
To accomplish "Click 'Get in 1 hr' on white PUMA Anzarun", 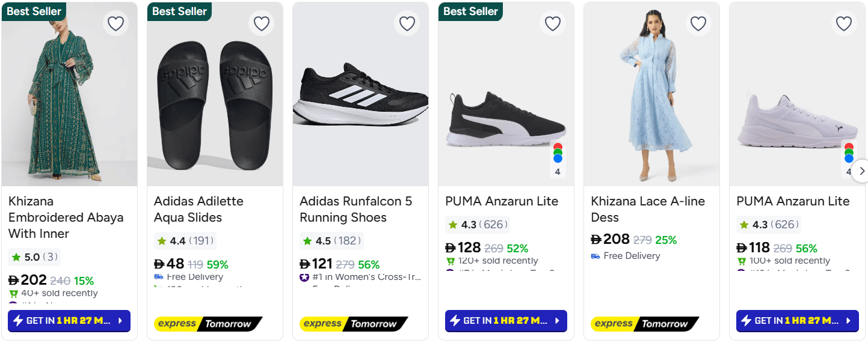I will coord(797,321).
